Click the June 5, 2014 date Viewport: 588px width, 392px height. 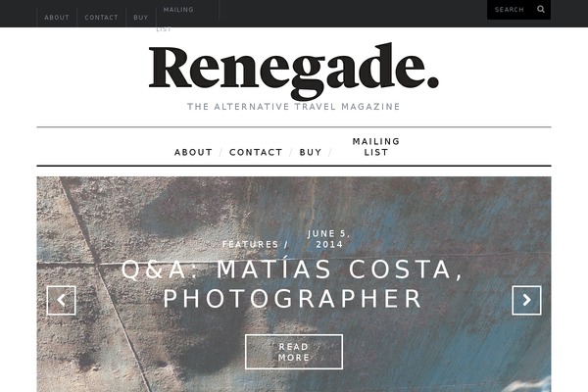329,239
